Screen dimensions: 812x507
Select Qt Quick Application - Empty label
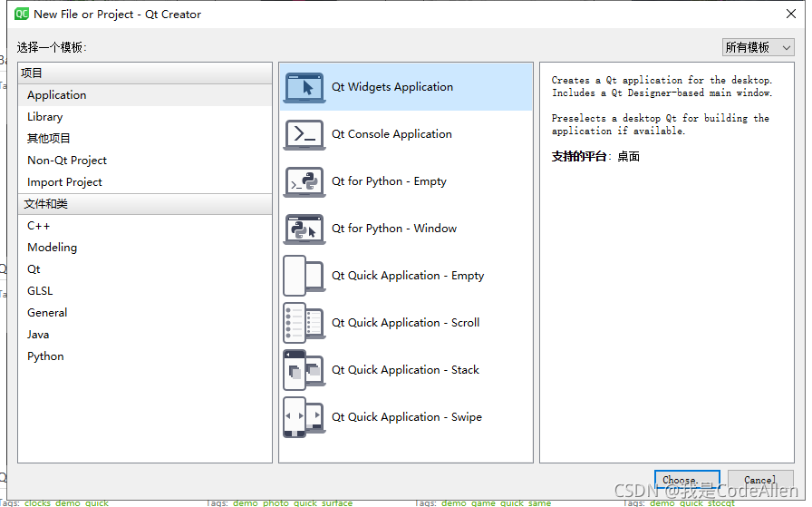tap(408, 276)
